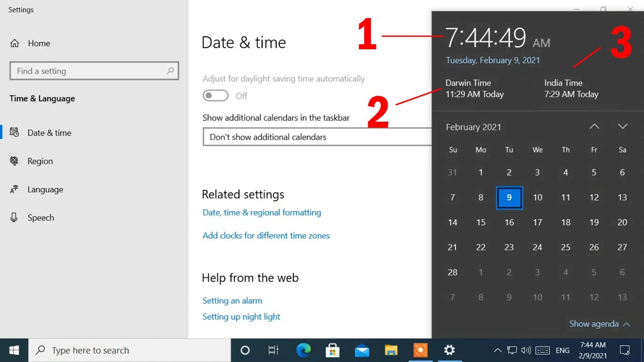
Task: Click the India Time clock entry
Action: click(x=571, y=88)
